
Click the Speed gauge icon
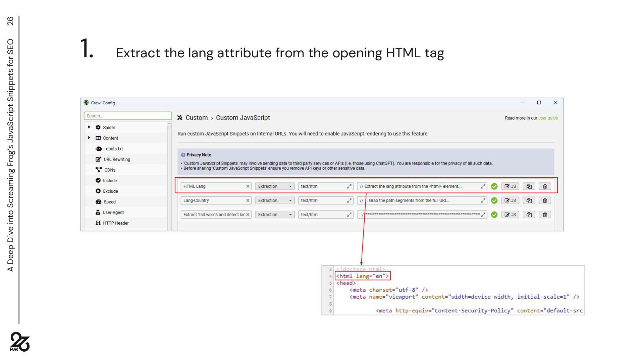pyautogui.click(x=98, y=202)
